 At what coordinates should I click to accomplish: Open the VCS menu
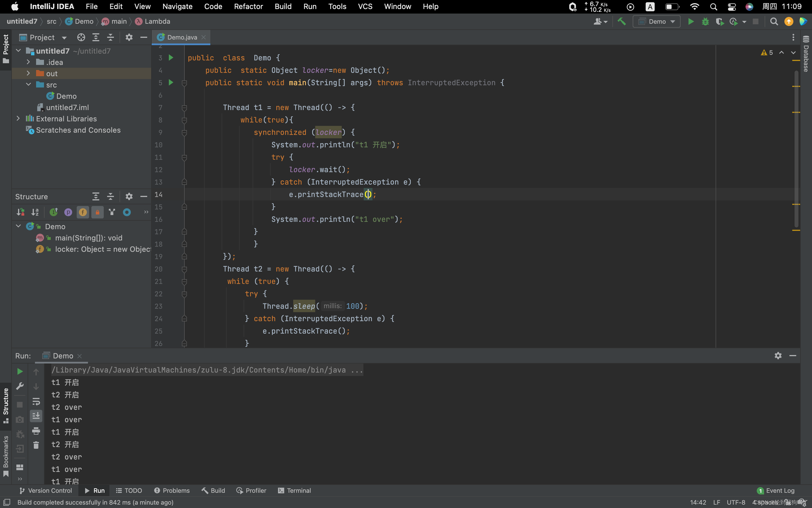(x=365, y=6)
